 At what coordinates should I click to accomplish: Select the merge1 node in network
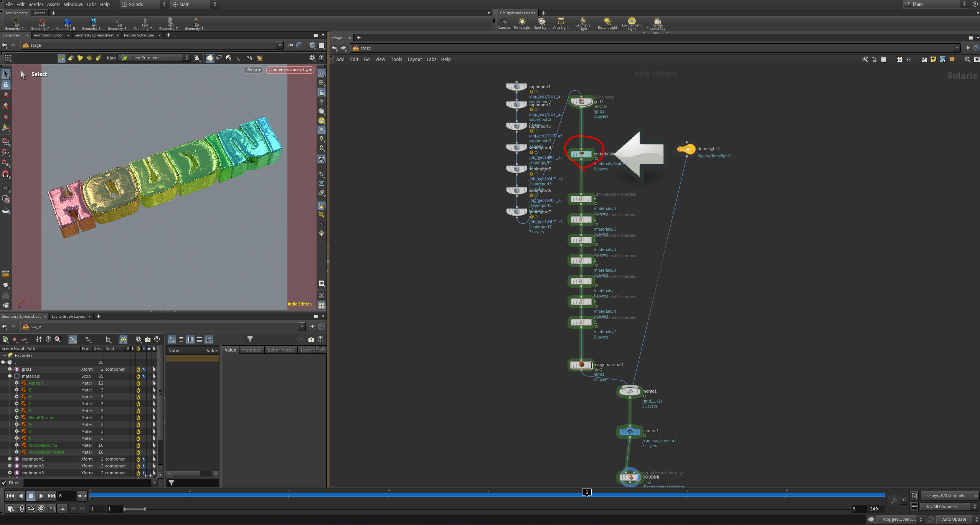pos(630,391)
